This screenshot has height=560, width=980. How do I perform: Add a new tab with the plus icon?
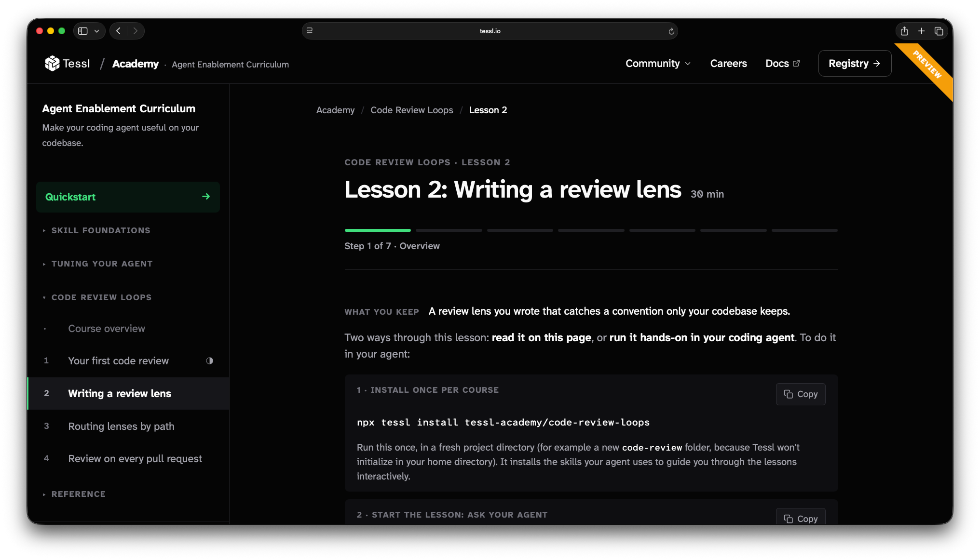click(x=921, y=31)
